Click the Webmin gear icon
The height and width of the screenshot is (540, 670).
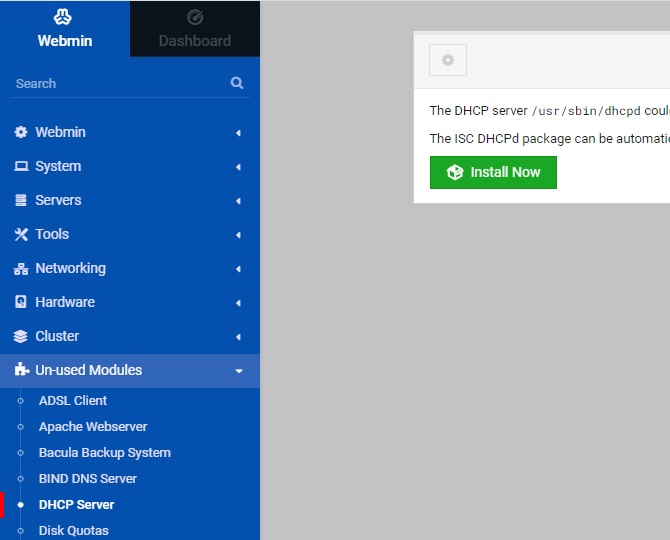21,132
